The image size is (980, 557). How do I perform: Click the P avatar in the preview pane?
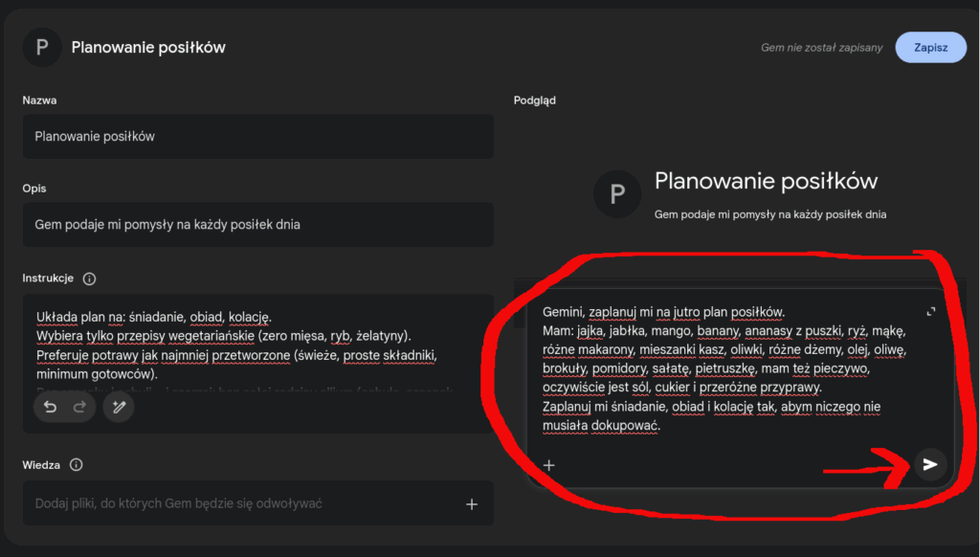pos(617,194)
